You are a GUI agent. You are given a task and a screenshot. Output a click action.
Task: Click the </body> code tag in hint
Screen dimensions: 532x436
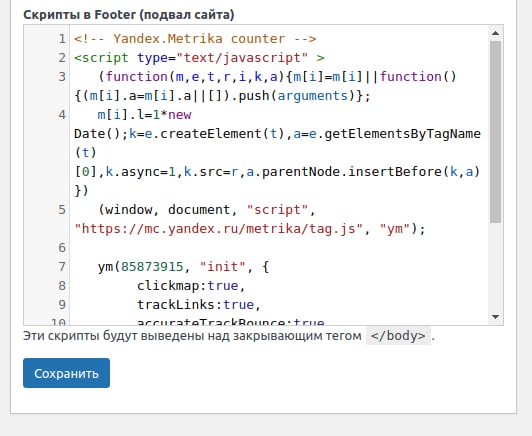(398, 336)
